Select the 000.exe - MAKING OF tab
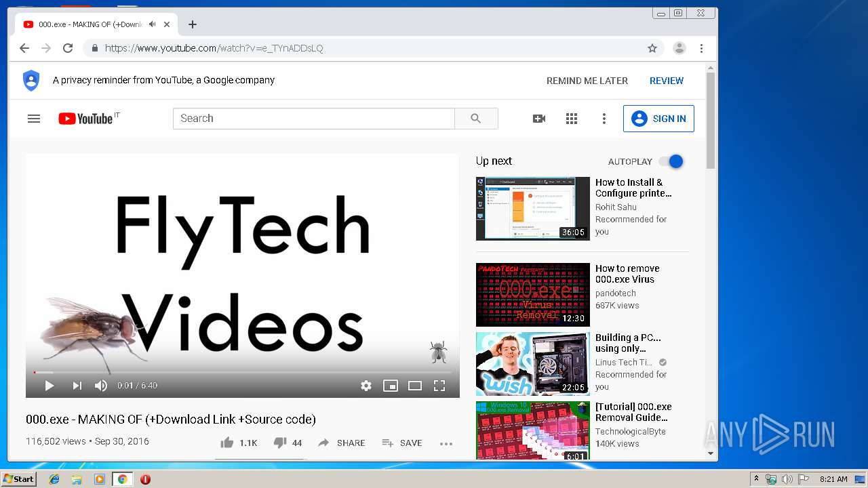This screenshot has width=868, height=488. click(x=96, y=24)
